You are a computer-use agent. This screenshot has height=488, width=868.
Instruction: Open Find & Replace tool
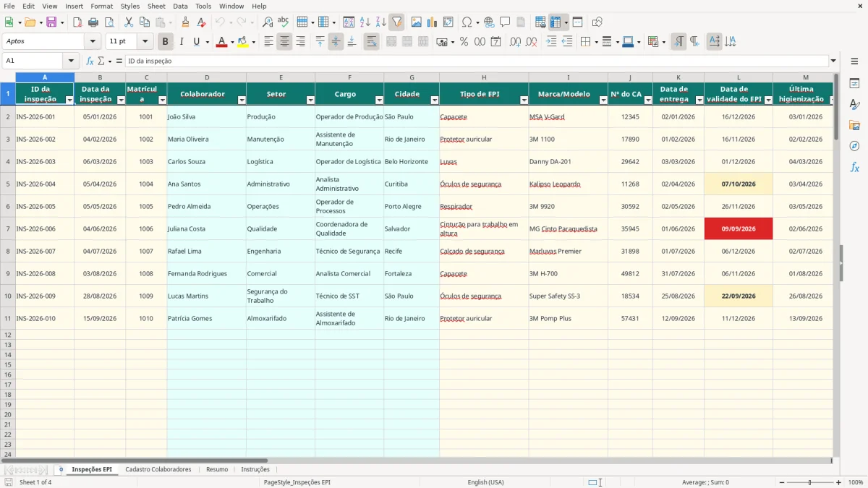tap(268, 22)
